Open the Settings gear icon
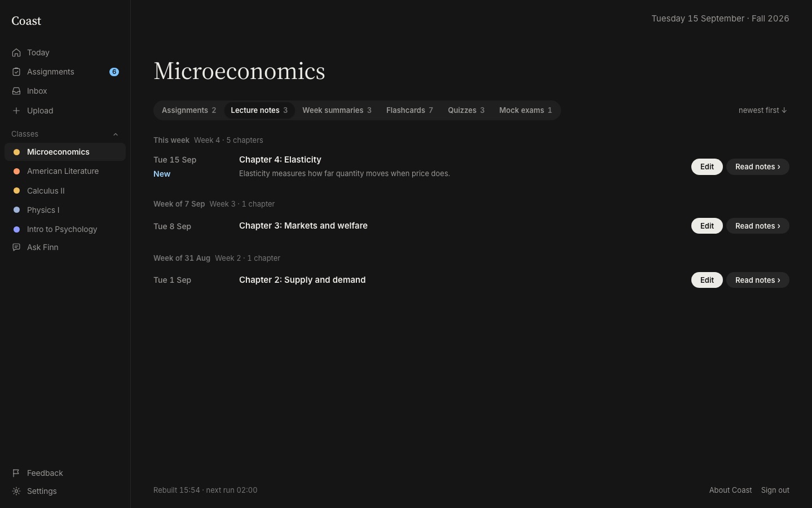This screenshot has width=812, height=508. [16, 491]
